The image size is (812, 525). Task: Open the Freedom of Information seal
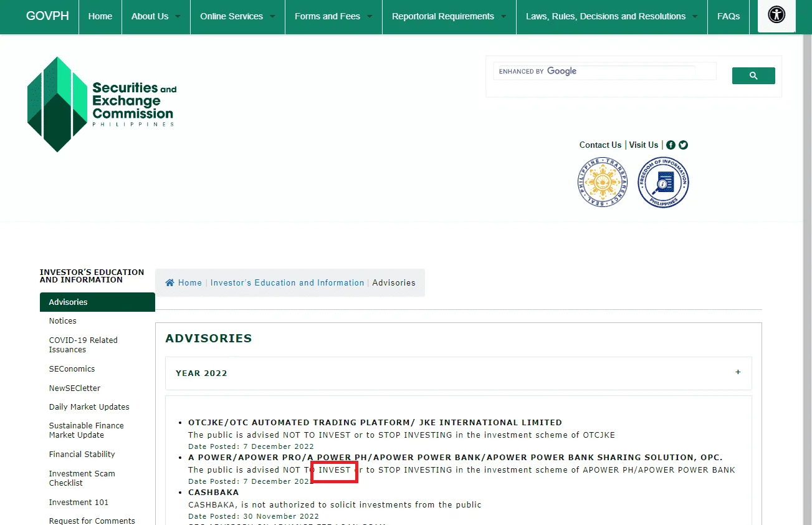pos(663,182)
